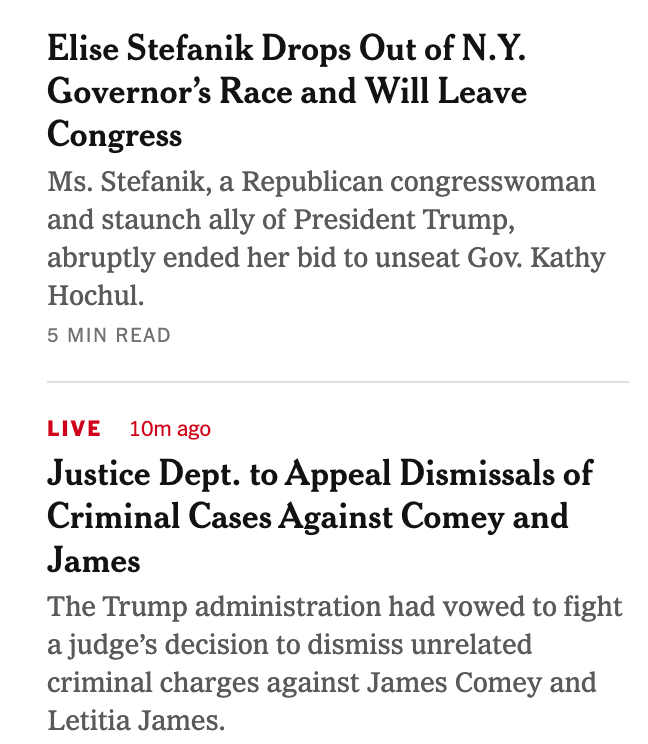Click the "5 MIN READ" label
This screenshot has width=648, height=744.
tap(109, 336)
